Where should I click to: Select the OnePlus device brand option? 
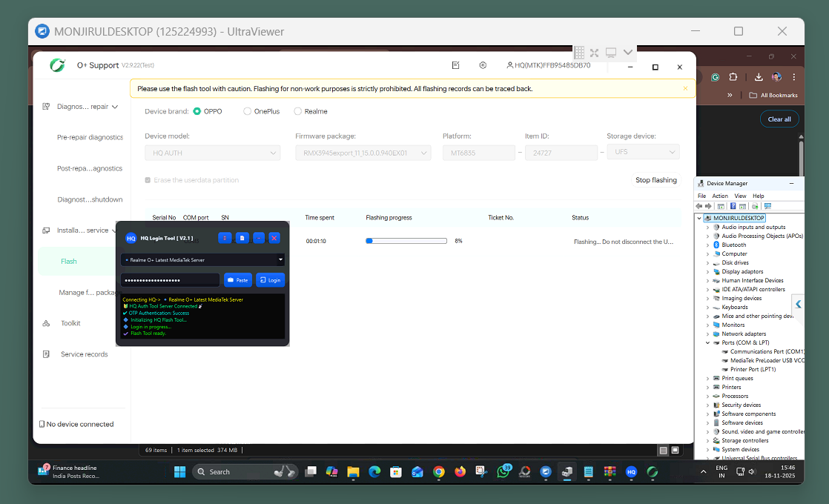[x=248, y=111]
